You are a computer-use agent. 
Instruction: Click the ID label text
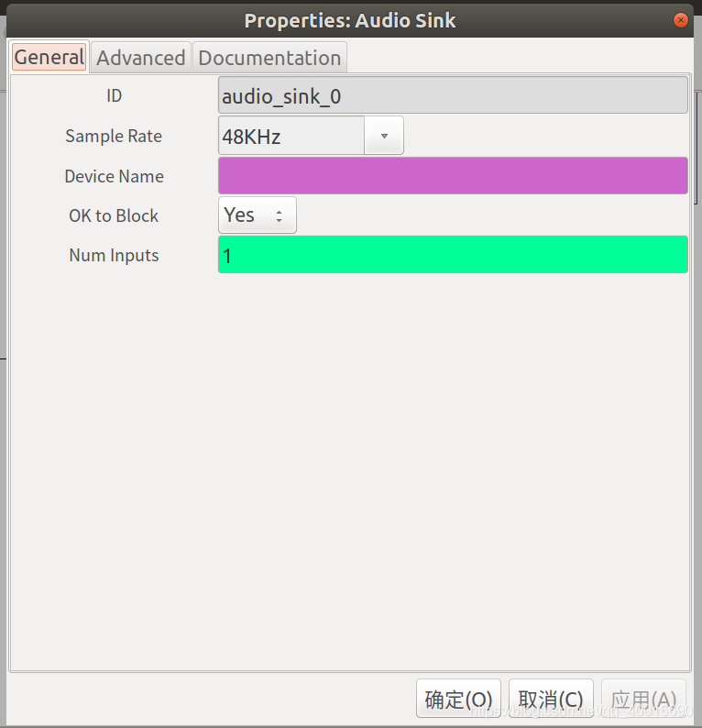pyautogui.click(x=115, y=95)
